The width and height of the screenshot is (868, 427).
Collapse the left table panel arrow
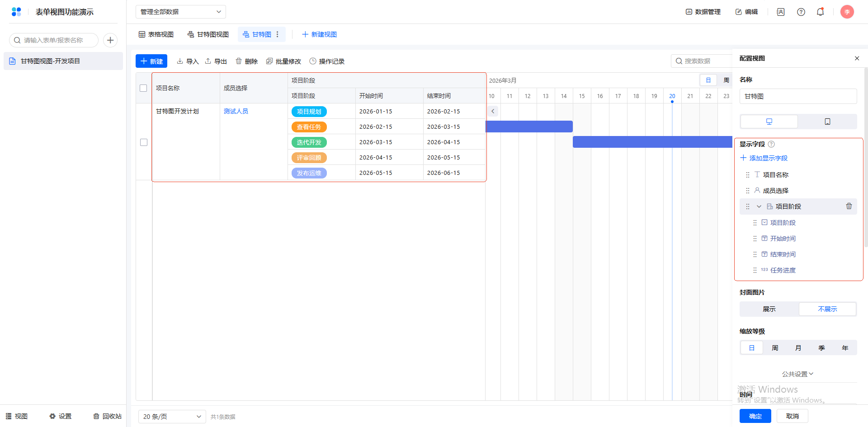[x=493, y=111]
